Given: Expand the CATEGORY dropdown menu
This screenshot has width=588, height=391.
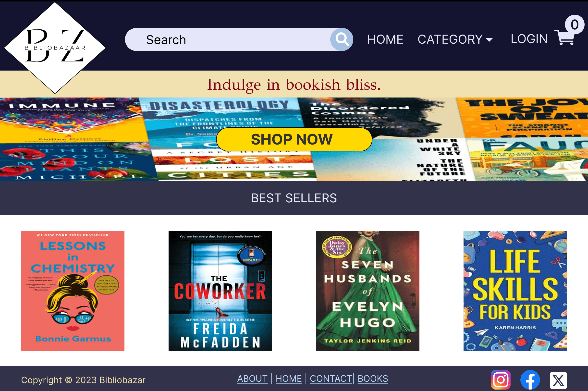Looking at the screenshot, I should (455, 39).
